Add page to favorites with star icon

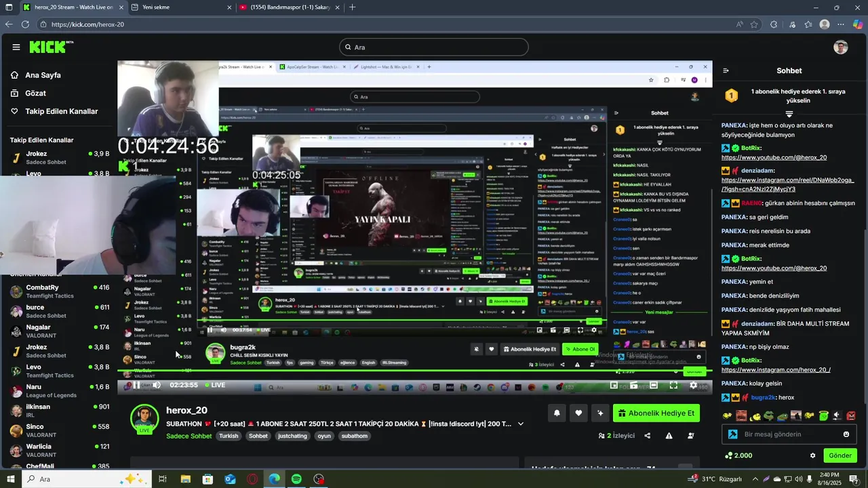click(754, 24)
